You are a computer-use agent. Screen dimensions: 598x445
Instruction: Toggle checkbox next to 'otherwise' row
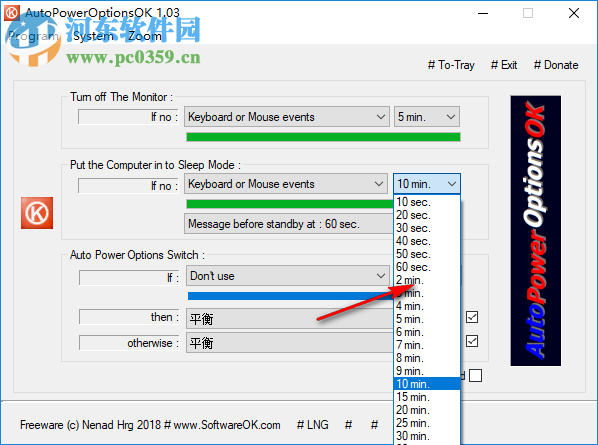point(472,341)
